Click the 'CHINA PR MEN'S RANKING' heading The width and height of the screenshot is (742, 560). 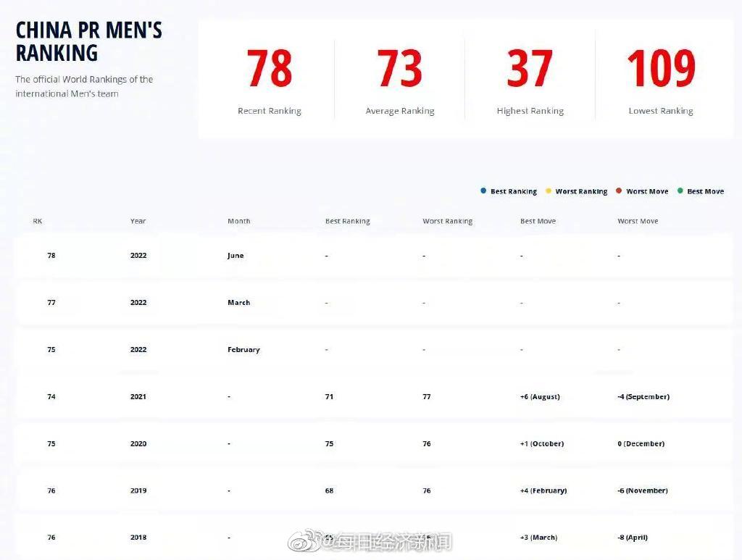click(88, 41)
